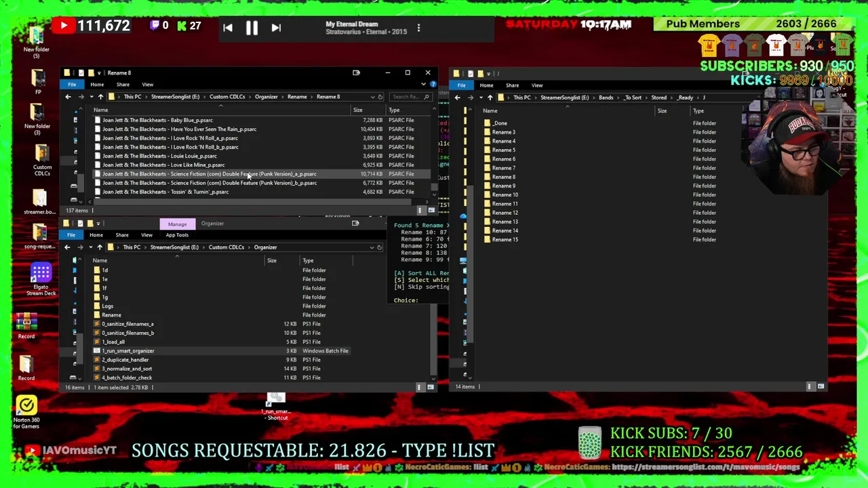Open the Logs folder

pos(107,306)
